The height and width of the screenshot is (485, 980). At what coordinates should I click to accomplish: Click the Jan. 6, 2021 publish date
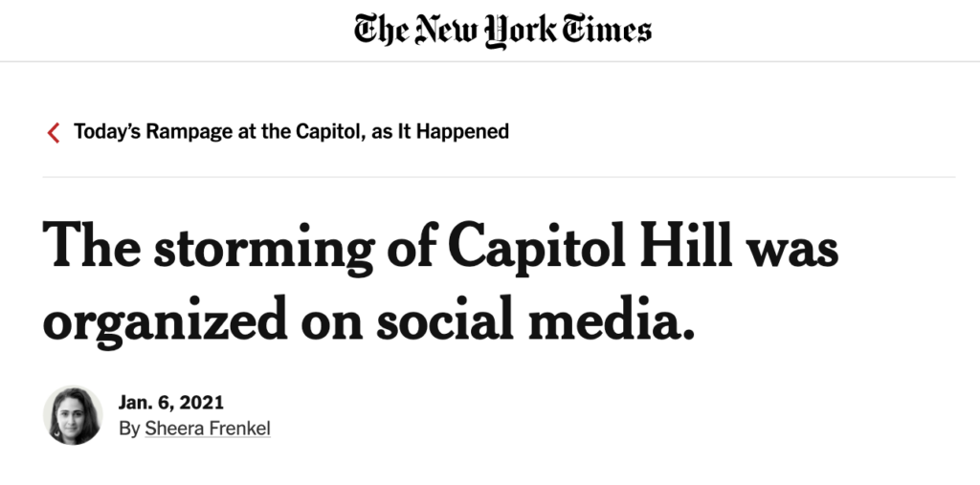point(170,403)
